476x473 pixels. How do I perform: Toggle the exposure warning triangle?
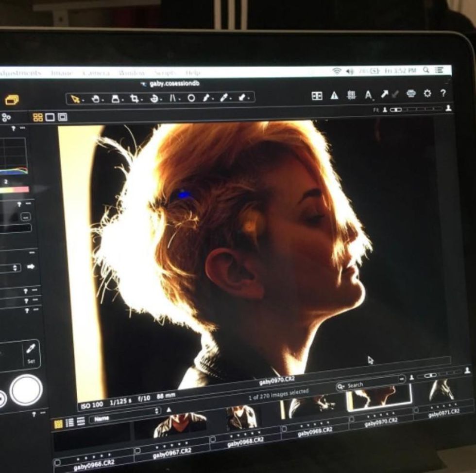(334, 96)
